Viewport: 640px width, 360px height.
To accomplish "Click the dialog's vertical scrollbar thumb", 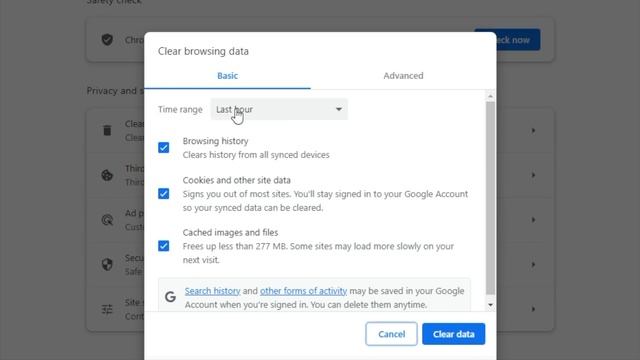I will 490,198.
